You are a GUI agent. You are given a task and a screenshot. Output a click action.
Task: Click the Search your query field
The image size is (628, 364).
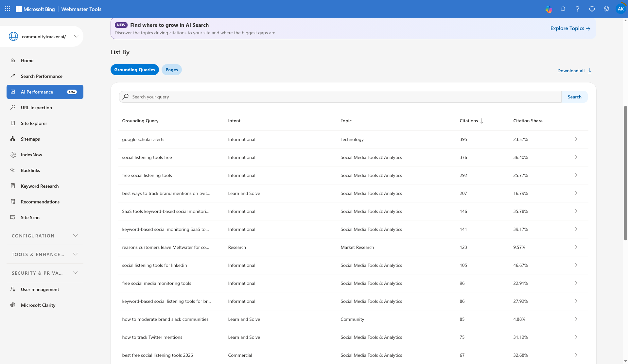click(x=340, y=97)
